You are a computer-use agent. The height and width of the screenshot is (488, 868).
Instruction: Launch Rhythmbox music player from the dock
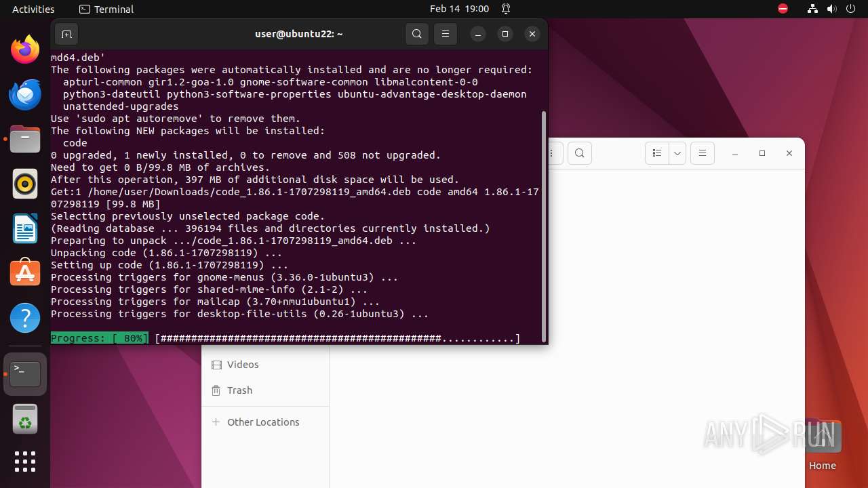25,184
